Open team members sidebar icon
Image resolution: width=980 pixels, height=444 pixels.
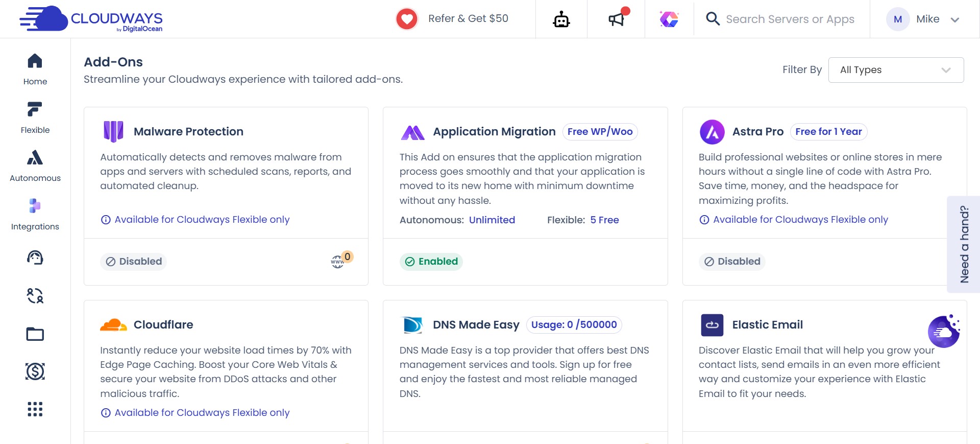point(35,296)
